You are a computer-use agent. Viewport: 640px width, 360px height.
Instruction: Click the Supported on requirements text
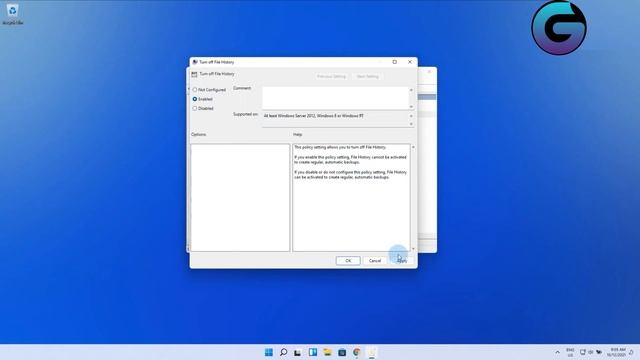tap(313, 116)
